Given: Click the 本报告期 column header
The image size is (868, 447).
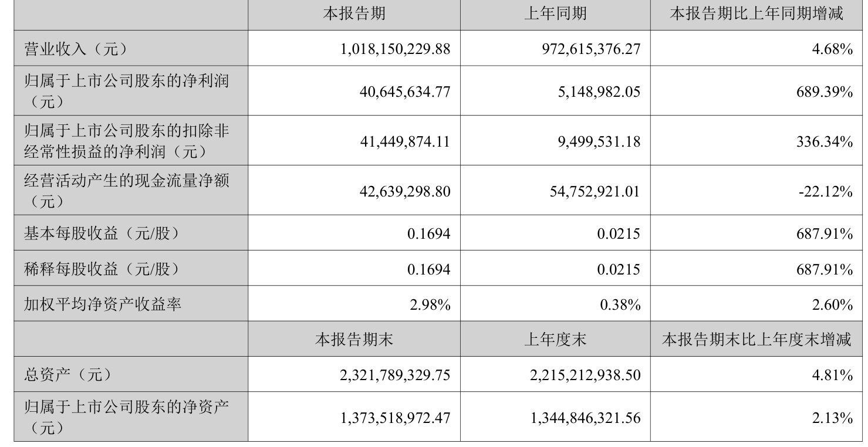Looking at the screenshot, I should click(x=354, y=14).
